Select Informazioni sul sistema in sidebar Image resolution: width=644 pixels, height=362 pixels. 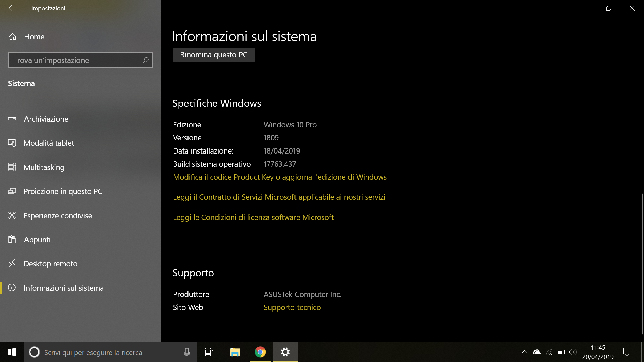[80, 288]
